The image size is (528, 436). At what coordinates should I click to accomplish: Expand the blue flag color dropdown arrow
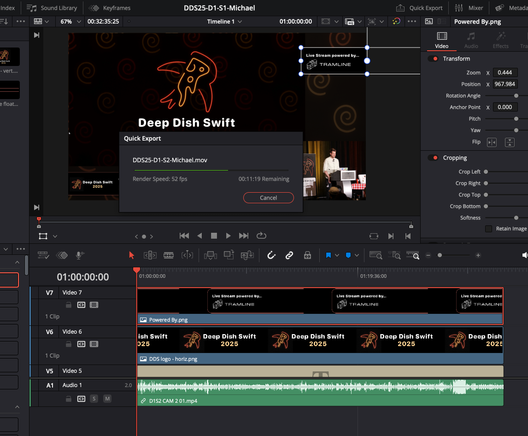tap(337, 255)
